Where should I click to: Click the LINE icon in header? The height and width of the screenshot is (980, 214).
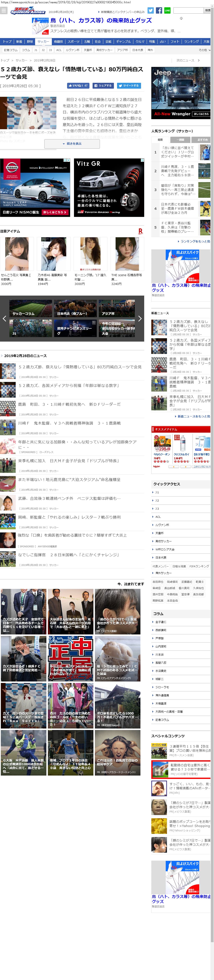[x=167, y=10]
